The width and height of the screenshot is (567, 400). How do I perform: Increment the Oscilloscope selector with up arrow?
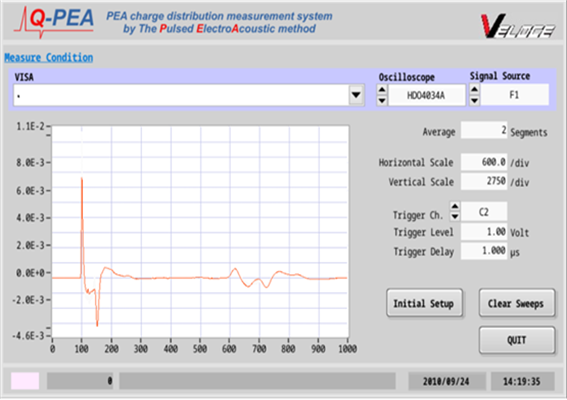tap(382, 89)
